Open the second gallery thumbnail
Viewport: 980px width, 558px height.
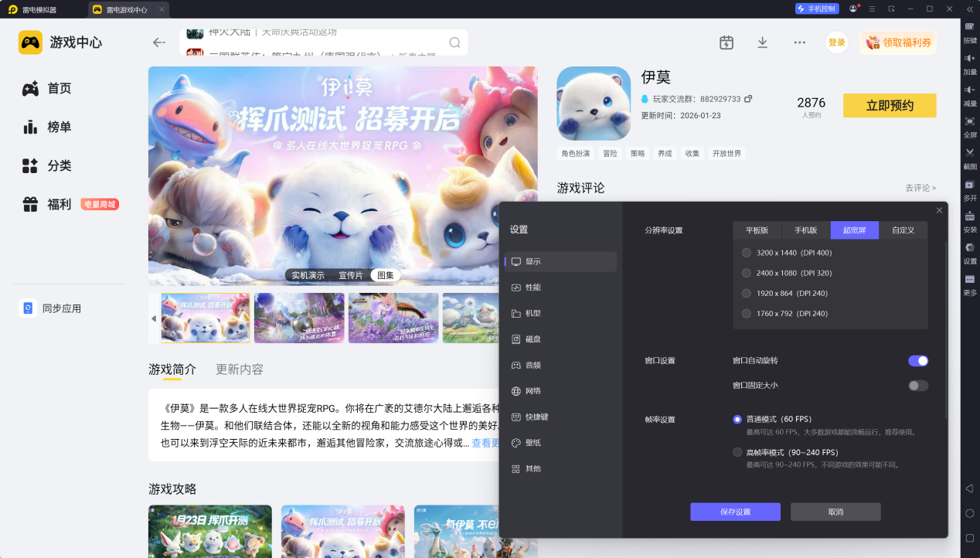[x=299, y=318]
